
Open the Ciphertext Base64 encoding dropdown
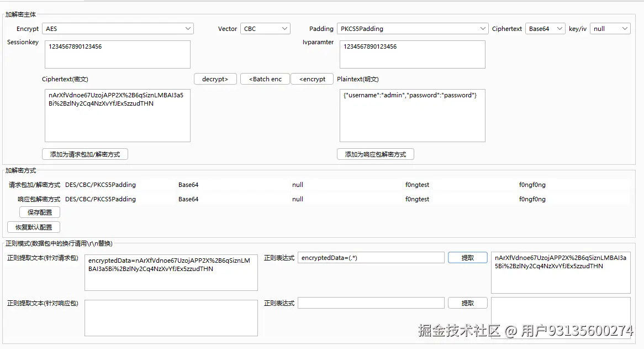pos(545,28)
